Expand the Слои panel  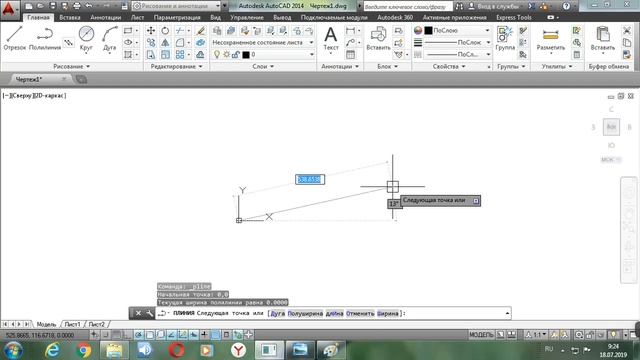[x=263, y=66]
